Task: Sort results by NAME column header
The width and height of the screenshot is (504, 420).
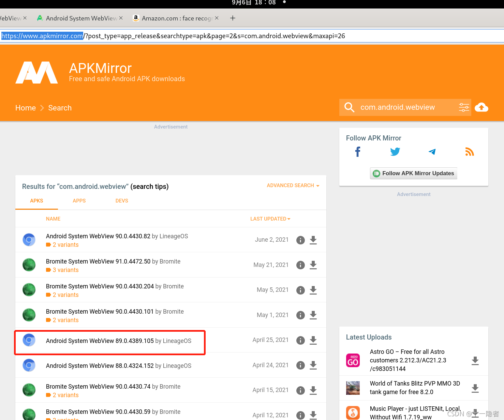Action: (x=53, y=219)
